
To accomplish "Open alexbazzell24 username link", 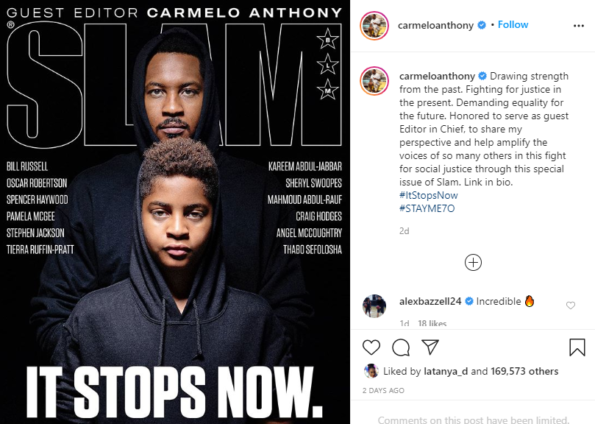I will [430, 301].
